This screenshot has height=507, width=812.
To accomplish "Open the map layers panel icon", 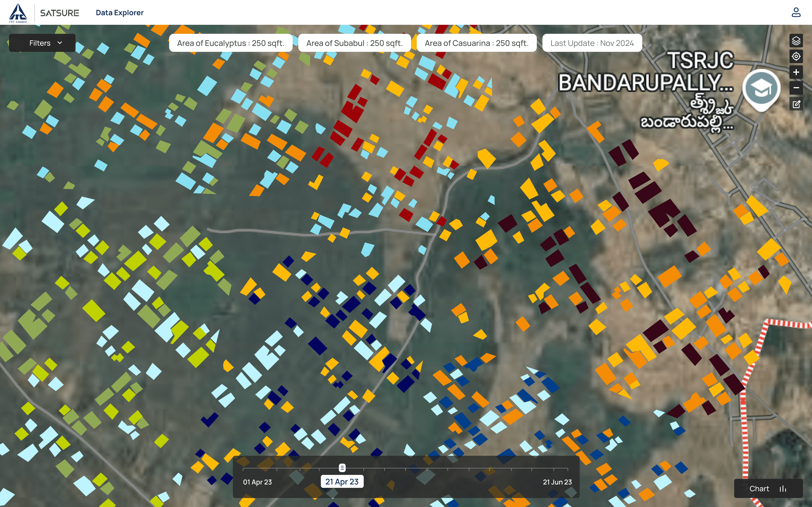I will [x=796, y=41].
